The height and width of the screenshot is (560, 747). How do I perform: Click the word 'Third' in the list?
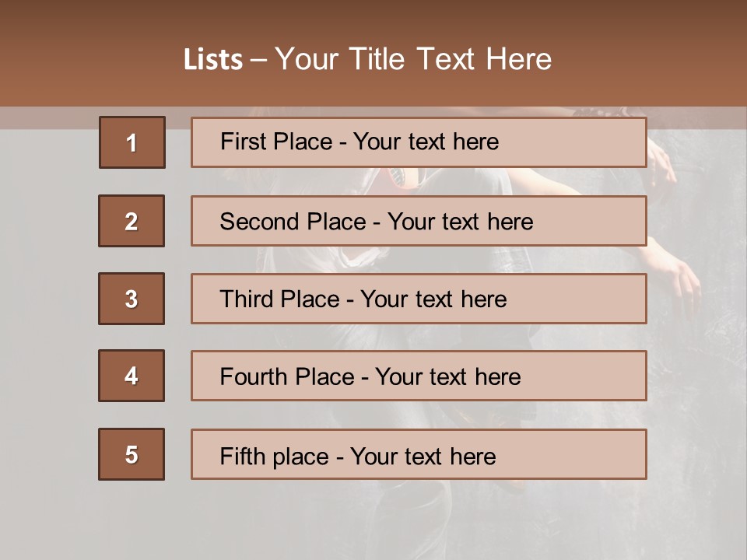(246, 299)
